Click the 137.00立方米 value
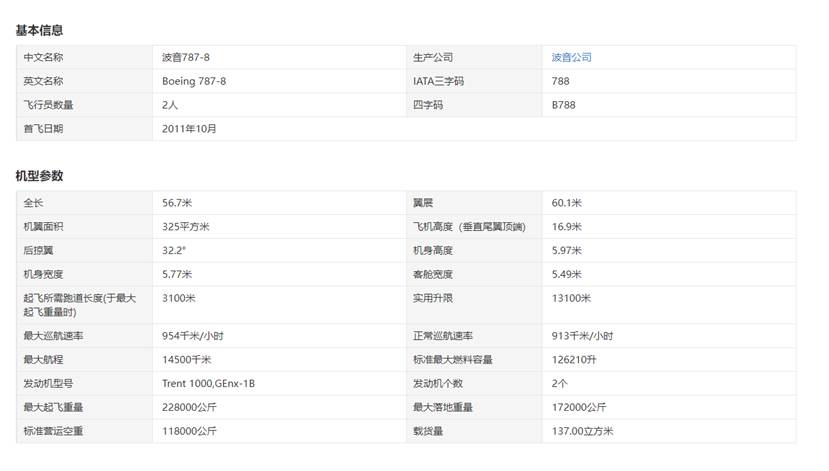This screenshot has height=471, width=829. (583, 431)
